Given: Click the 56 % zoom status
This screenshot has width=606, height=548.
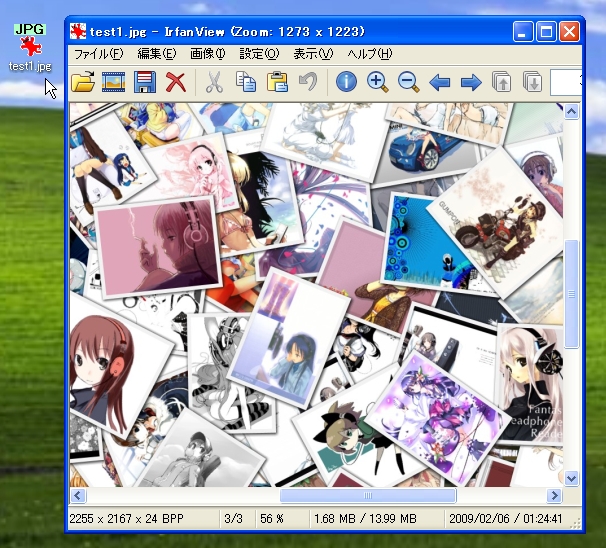Looking at the screenshot, I should click(x=272, y=518).
